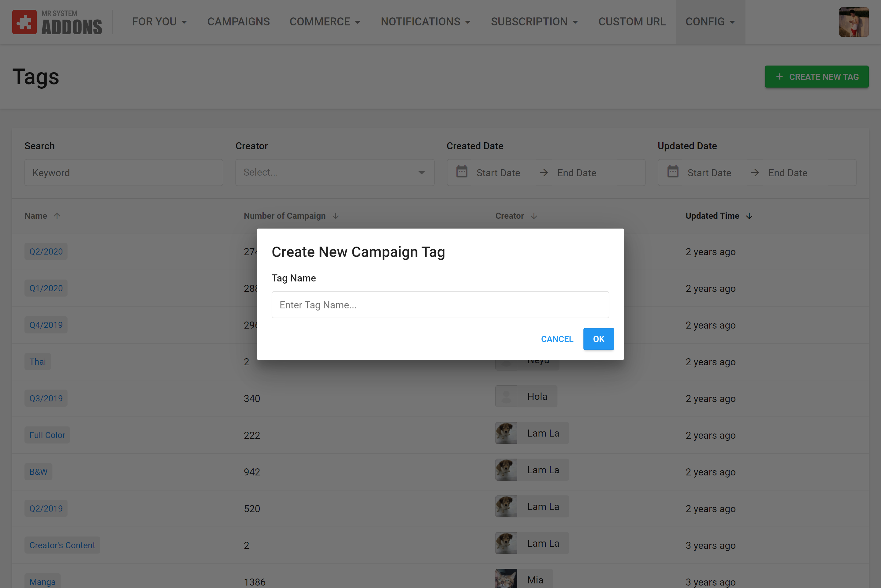Click the Updated Date calendar icon
The image size is (881, 588).
(673, 172)
